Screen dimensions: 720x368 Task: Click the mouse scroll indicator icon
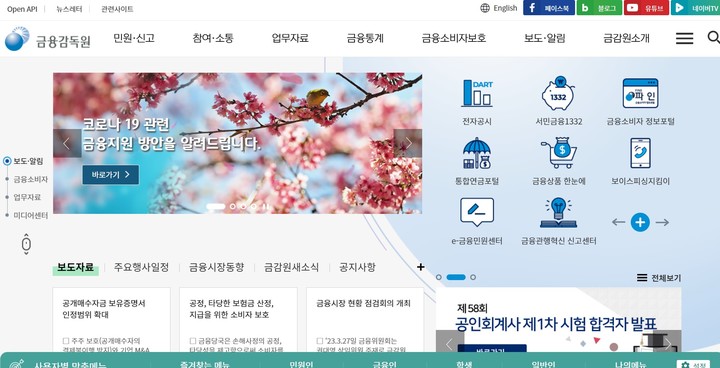click(26, 244)
